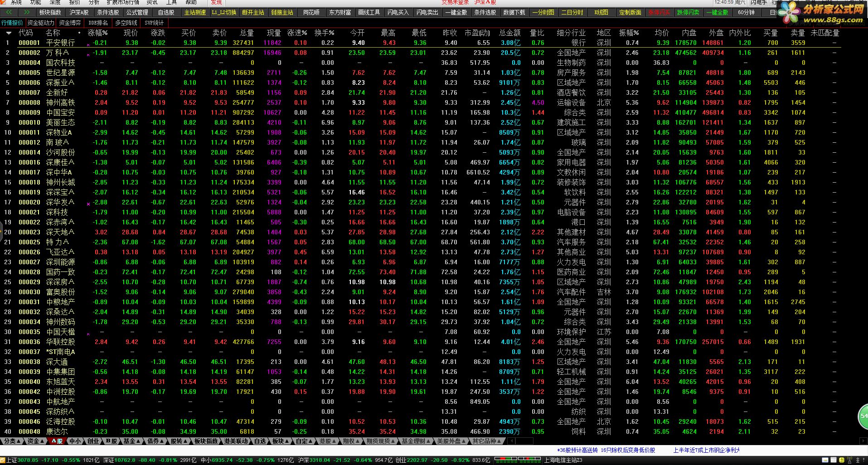Click the 链接主站 button
This screenshot has width=868, height=465.
point(282,12)
